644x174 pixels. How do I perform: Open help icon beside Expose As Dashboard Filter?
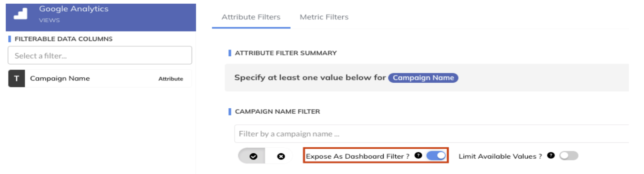point(418,155)
